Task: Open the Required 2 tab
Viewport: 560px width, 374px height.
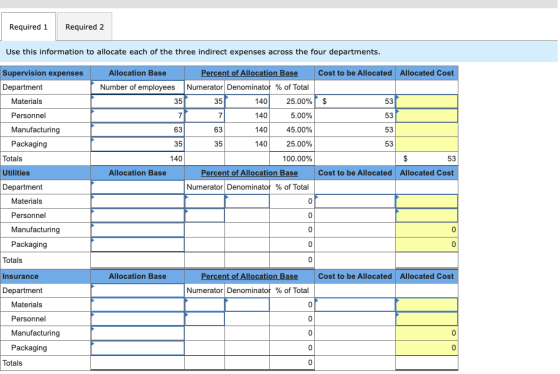Action: click(x=85, y=27)
